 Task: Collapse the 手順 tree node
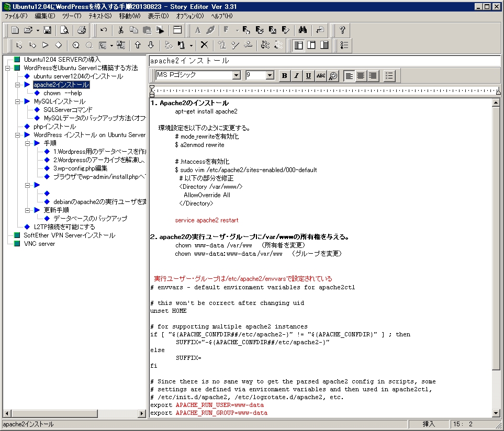click(28, 143)
